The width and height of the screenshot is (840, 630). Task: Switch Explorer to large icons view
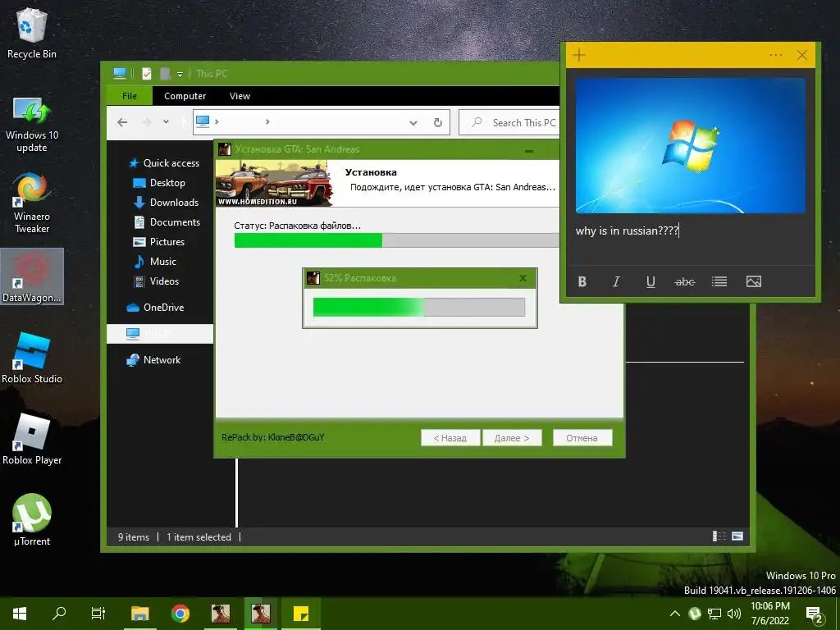[x=737, y=536]
